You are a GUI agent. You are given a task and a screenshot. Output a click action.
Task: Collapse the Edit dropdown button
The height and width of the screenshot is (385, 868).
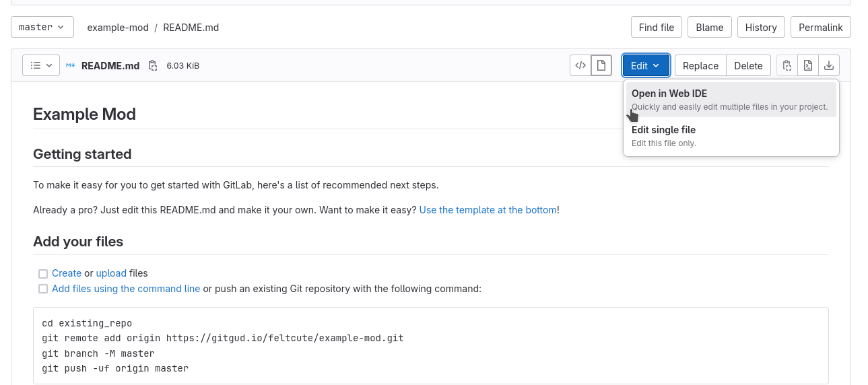(645, 65)
